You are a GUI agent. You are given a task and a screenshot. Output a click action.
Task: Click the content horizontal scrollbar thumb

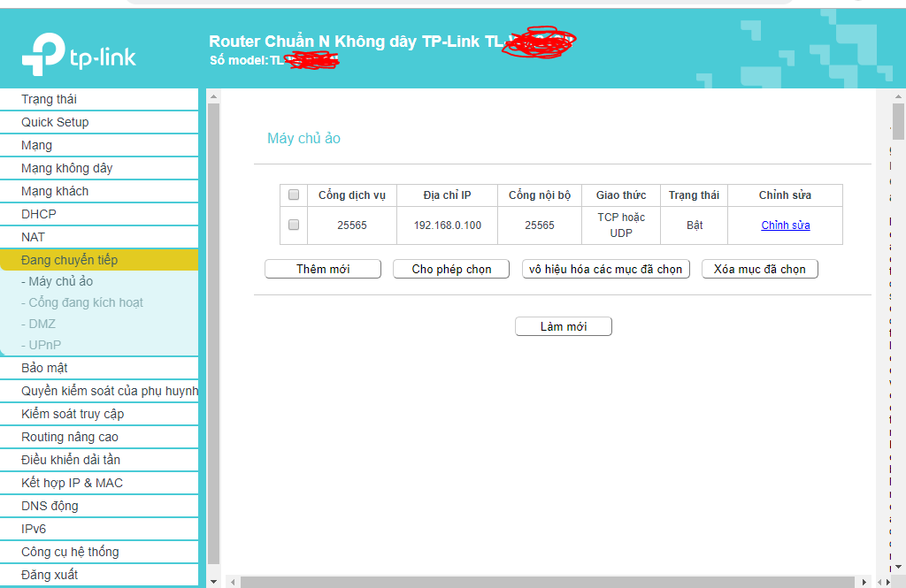(547, 582)
